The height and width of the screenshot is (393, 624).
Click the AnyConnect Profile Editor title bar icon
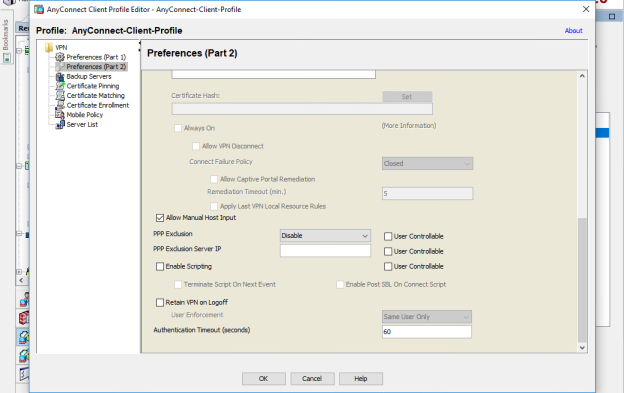coord(39,9)
